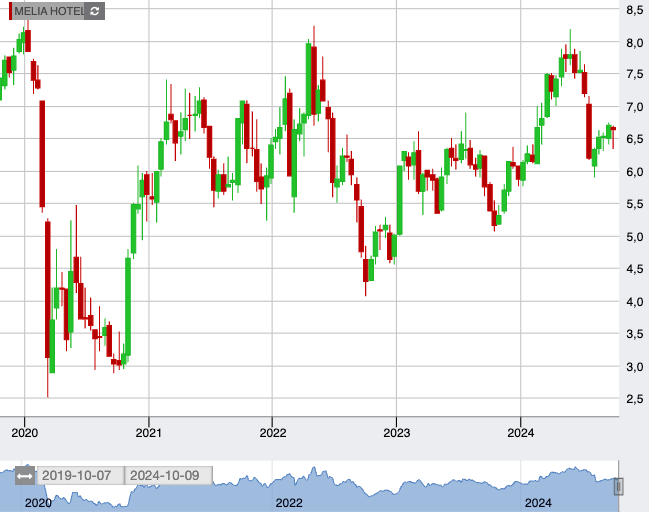The image size is (651, 515).
Task: Click the 7,5 price axis label
Action: (634, 74)
